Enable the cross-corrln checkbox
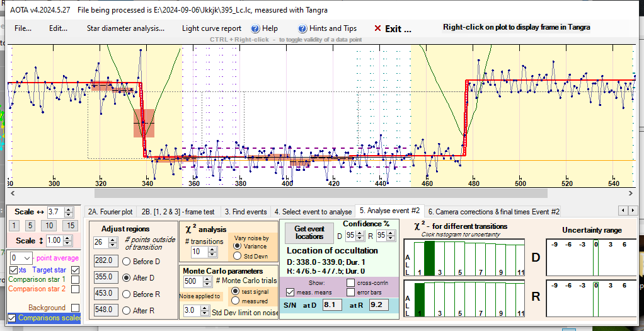Viewport: 644px width, 331px height. [x=350, y=283]
